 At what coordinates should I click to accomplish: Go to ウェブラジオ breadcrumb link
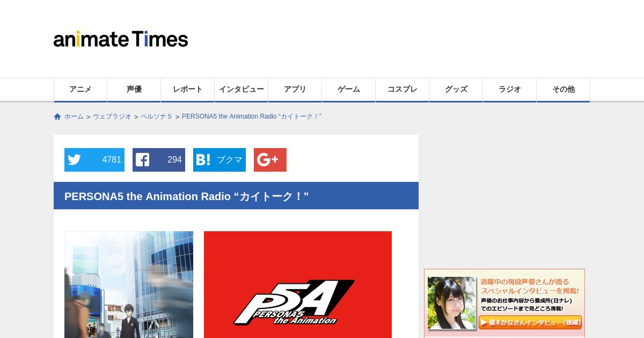click(x=112, y=116)
